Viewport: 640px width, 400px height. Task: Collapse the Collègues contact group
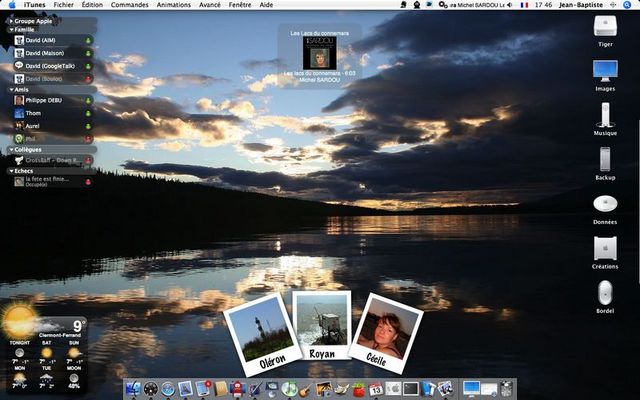[11, 150]
